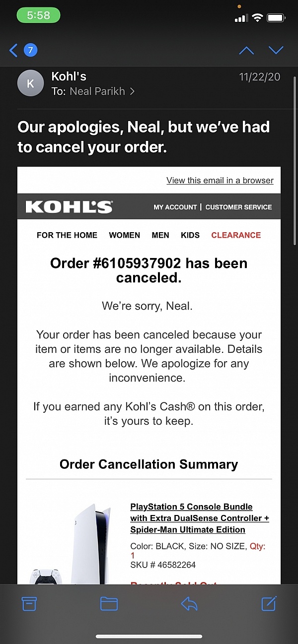The image size is (298, 644).
Task: Tap the Kohl's sender avatar
Action: (x=30, y=83)
